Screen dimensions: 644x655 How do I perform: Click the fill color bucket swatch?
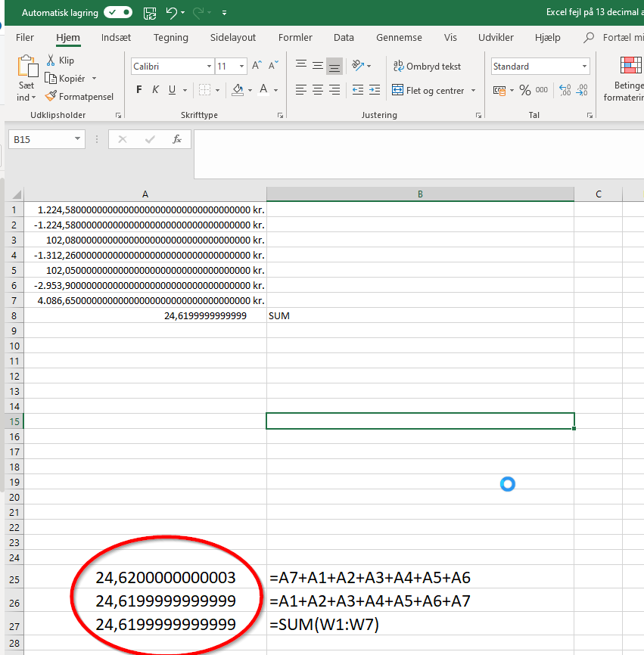point(238,90)
